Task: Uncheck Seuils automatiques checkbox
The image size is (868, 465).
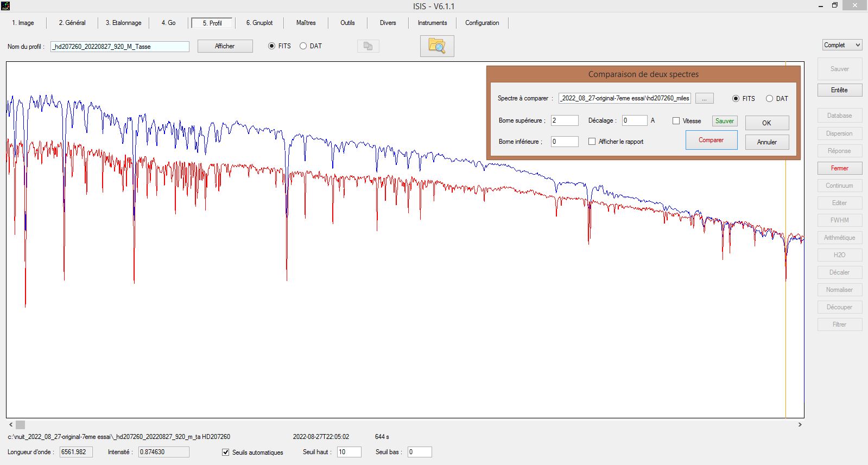Action: [x=226, y=452]
